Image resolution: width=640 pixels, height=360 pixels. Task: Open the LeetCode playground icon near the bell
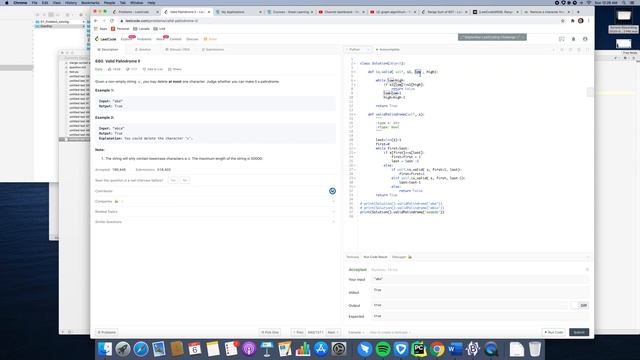[562, 39]
